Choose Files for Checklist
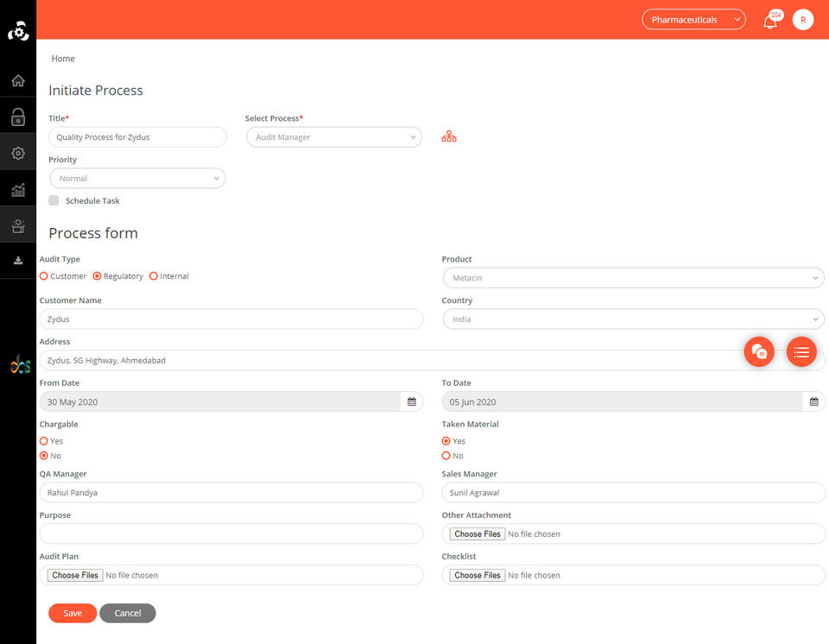Viewport: 829px width, 644px height. (x=478, y=575)
